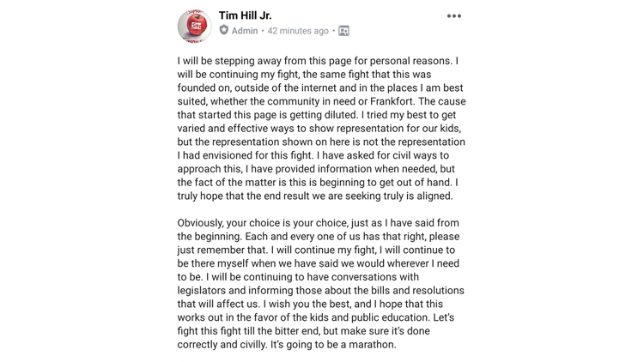Screen dimensions: 644x362
Task: Open the three-dot post options menu
Action: (454, 16)
